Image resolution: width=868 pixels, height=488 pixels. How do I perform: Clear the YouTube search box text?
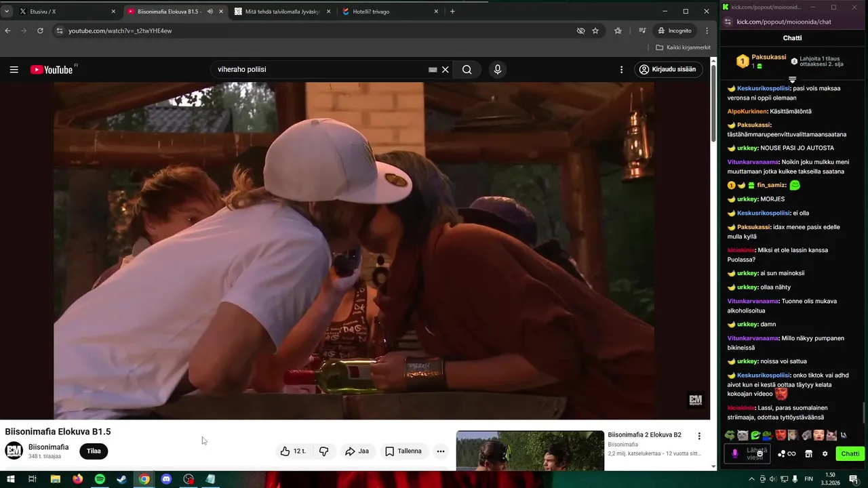click(x=446, y=69)
